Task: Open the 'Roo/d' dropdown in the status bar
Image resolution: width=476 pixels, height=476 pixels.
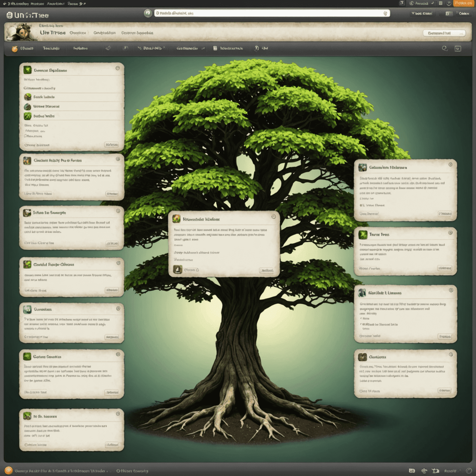Action: point(452,471)
